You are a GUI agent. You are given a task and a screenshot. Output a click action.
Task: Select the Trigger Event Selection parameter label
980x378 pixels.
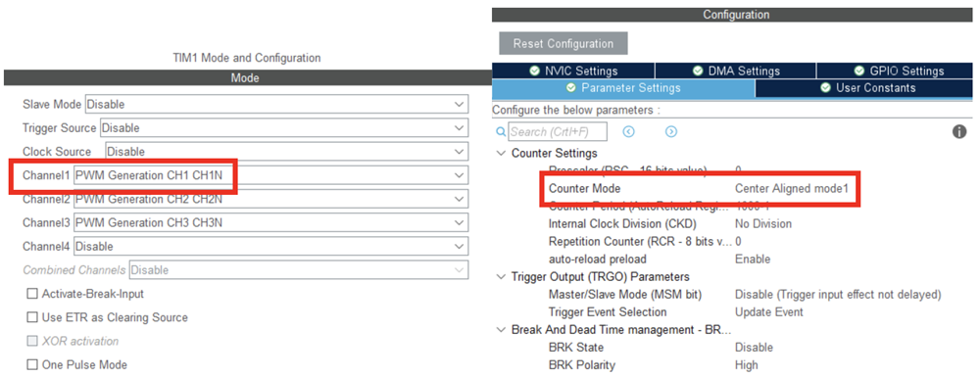pos(608,311)
